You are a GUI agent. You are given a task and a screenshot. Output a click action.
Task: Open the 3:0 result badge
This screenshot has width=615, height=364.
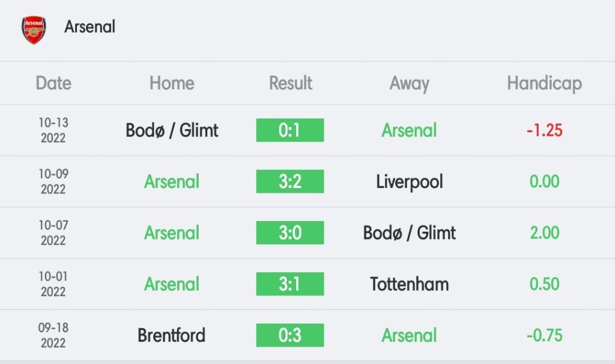click(290, 232)
